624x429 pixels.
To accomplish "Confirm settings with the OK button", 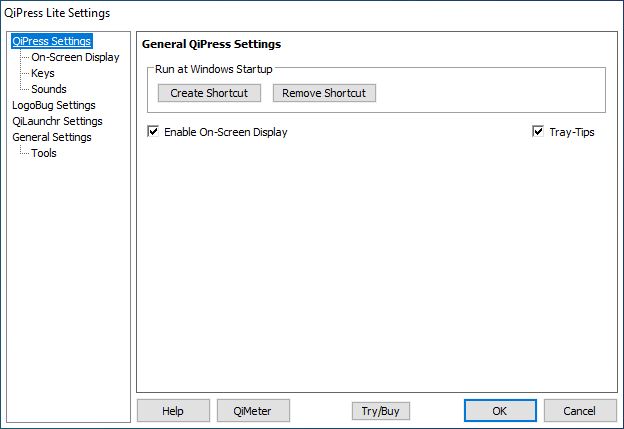I will [x=500, y=410].
